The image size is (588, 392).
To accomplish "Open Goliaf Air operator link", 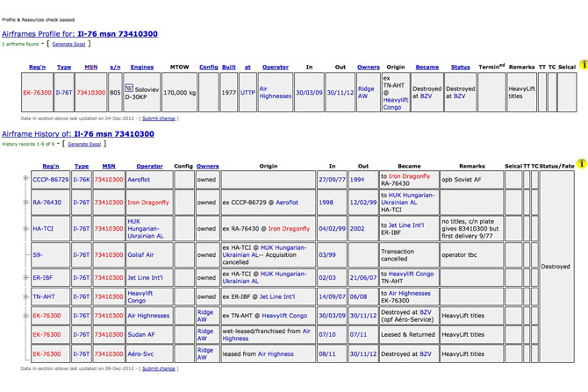I will pos(140,255).
